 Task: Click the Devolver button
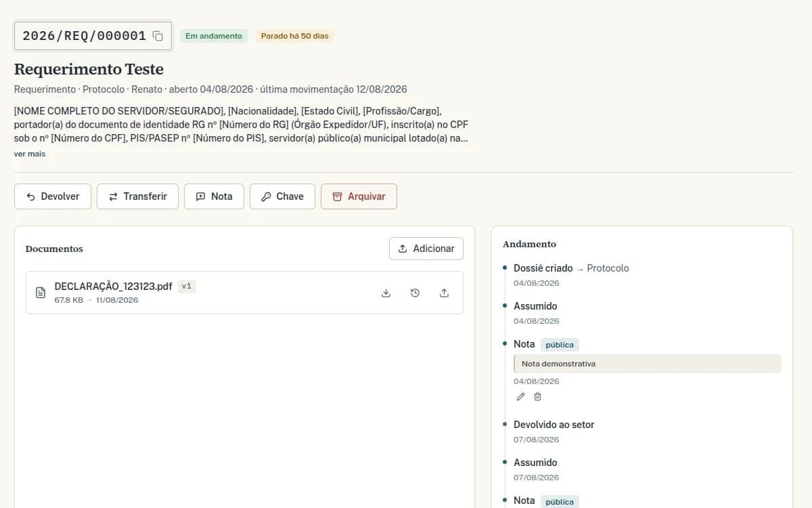coord(53,196)
